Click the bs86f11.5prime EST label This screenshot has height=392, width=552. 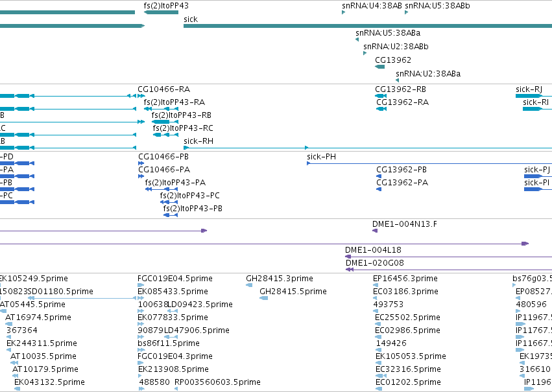tap(169, 343)
